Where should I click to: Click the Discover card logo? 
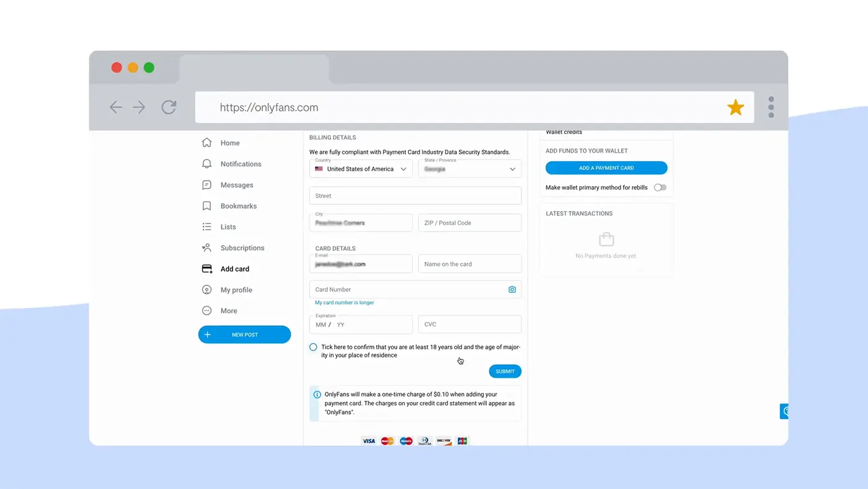[443, 441]
